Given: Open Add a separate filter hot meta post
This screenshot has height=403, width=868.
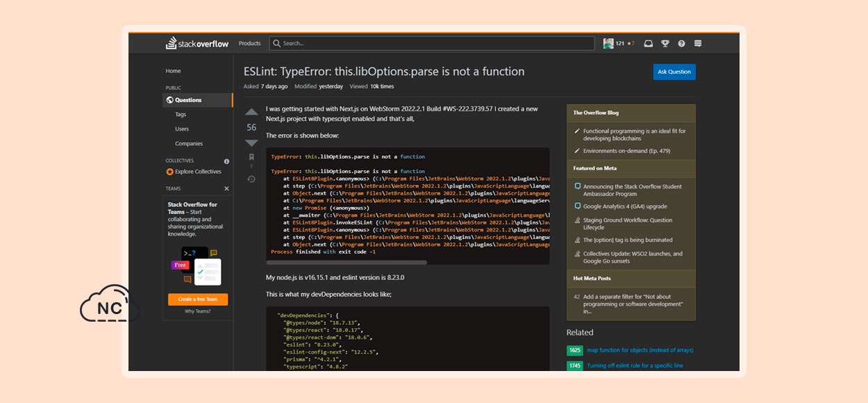Looking at the screenshot, I should click(633, 304).
